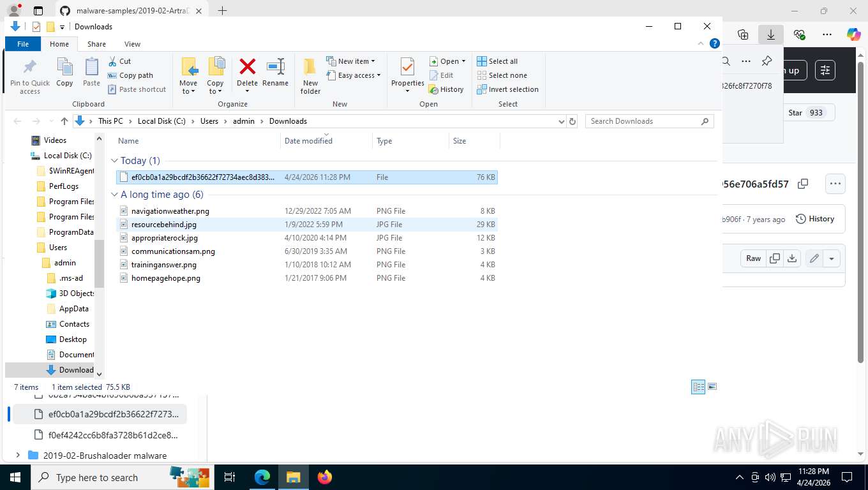Collapse the A long time ago group
868x490 pixels.
pos(114,195)
